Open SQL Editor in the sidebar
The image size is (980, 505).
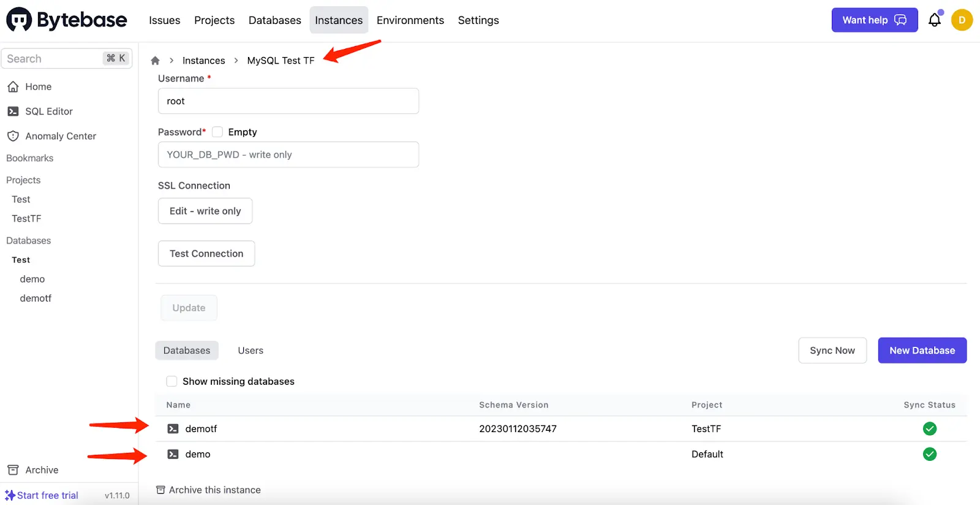49,112
